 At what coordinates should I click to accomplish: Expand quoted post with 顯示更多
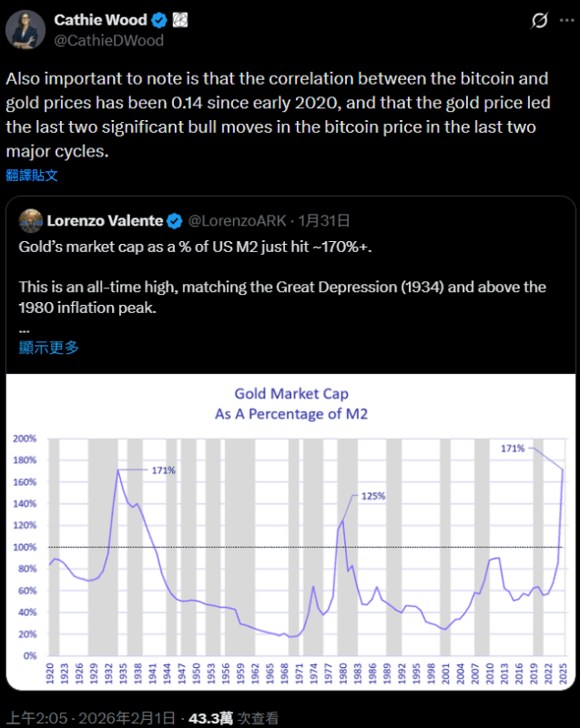[48, 348]
